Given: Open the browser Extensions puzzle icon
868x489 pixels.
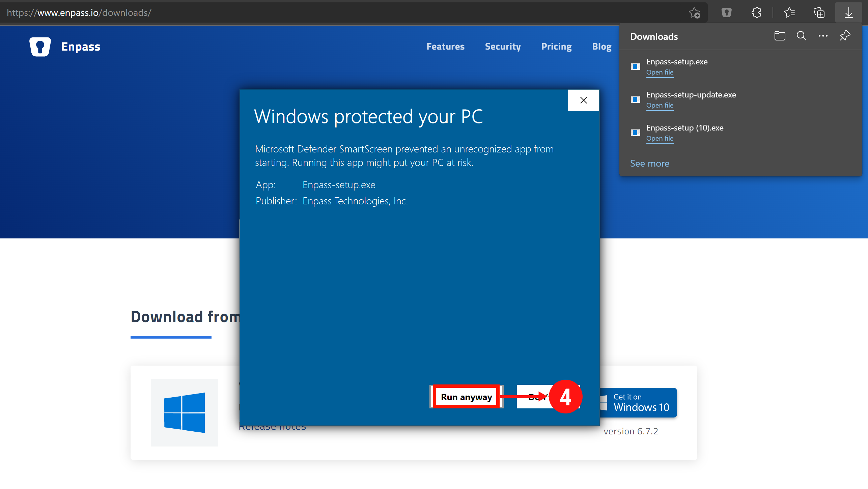Looking at the screenshot, I should (x=756, y=13).
